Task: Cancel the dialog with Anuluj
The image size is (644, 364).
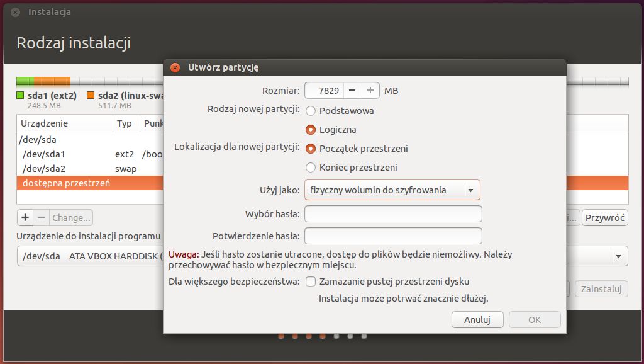Action: click(x=477, y=319)
